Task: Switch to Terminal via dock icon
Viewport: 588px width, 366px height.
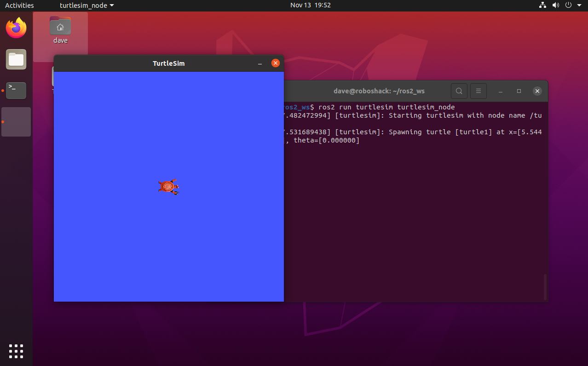Action: (16, 90)
